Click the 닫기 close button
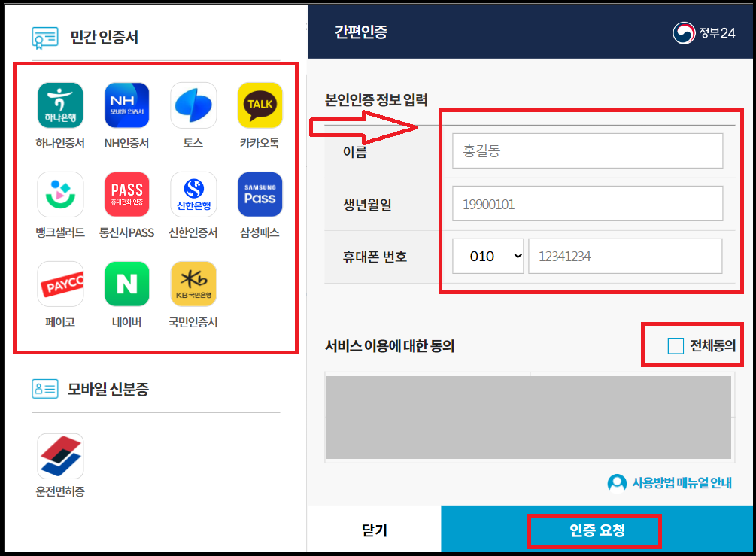This screenshot has width=756, height=556. point(374,530)
